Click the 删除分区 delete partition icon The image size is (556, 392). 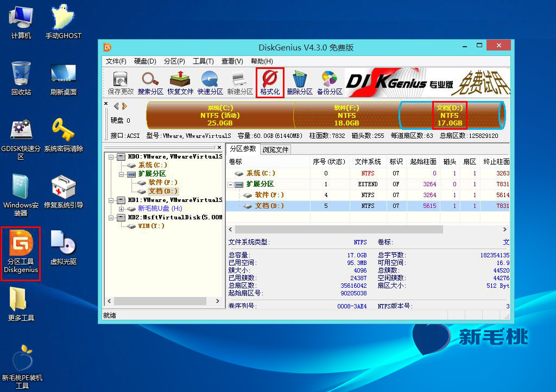(300, 83)
